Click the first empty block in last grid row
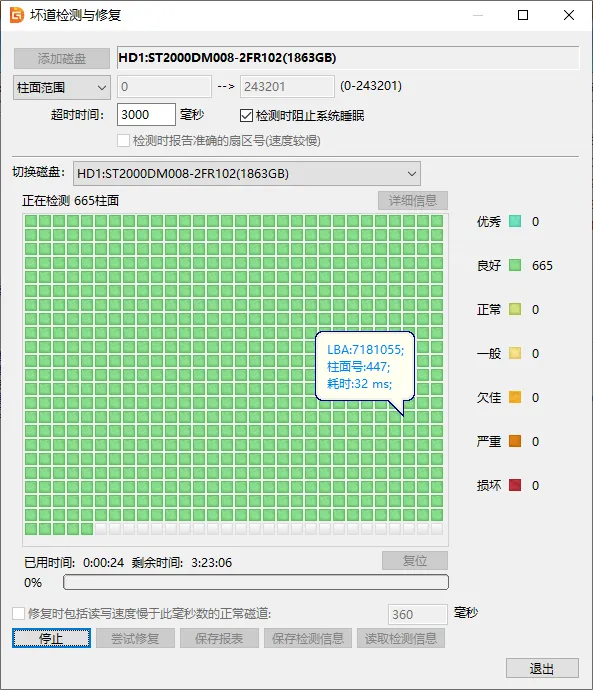The height and width of the screenshot is (690, 593). pyautogui.click(x=101, y=529)
